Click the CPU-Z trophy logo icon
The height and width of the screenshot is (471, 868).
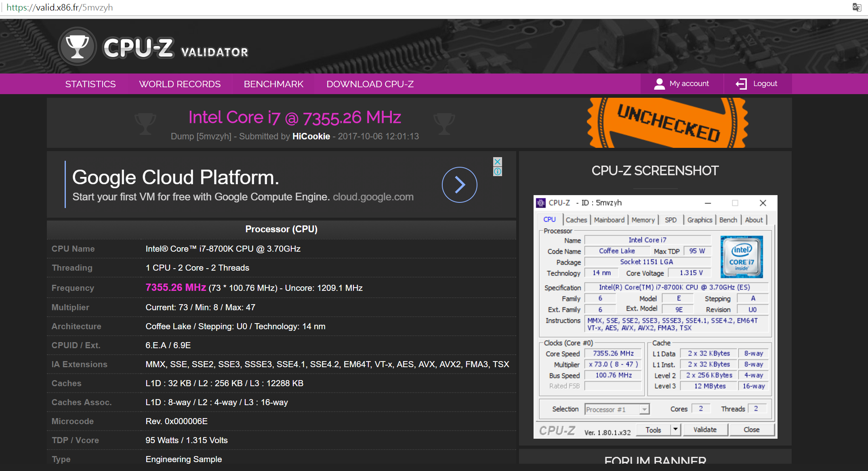[x=77, y=46]
